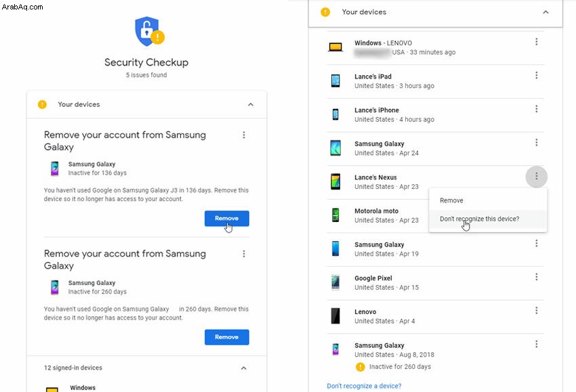Click Samsung Galaxy Apr 24 tablet icon
The height and width of the screenshot is (392, 576).
(335, 148)
